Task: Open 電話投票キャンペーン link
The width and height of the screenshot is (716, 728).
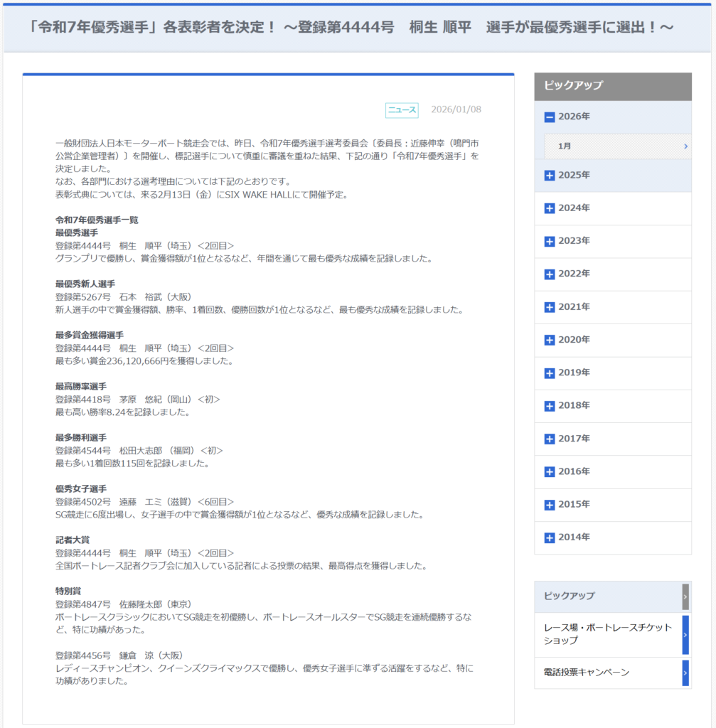Action: pos(586,673)
